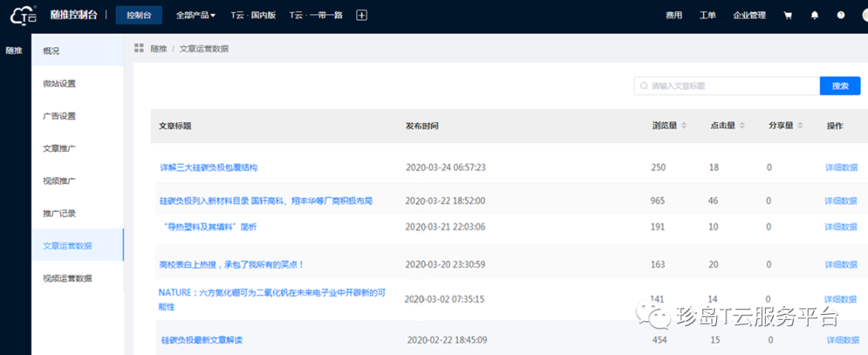Click the help question mark icon
This screenshot has width=868, height=355.
point(841,15)
